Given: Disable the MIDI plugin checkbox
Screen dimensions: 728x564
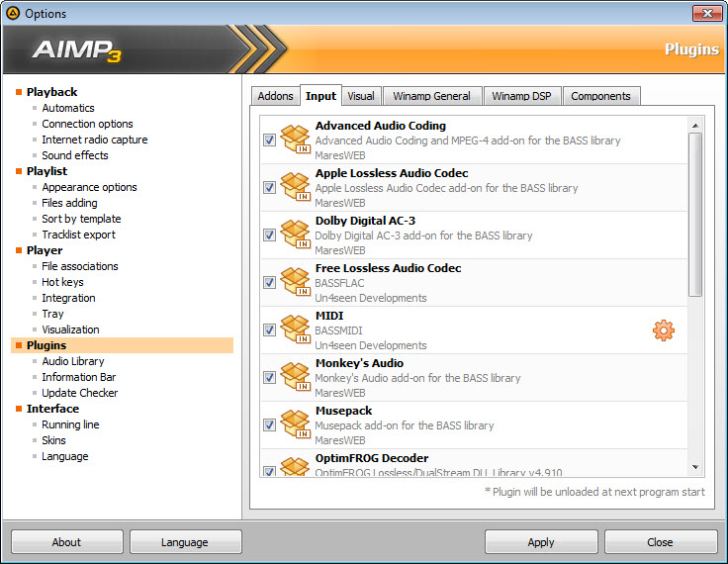Looking at the screenshot, I should coord(269,329).
